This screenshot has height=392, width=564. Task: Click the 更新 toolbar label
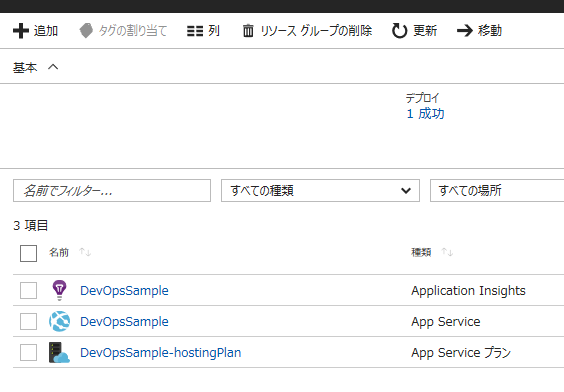pos(425,31)
